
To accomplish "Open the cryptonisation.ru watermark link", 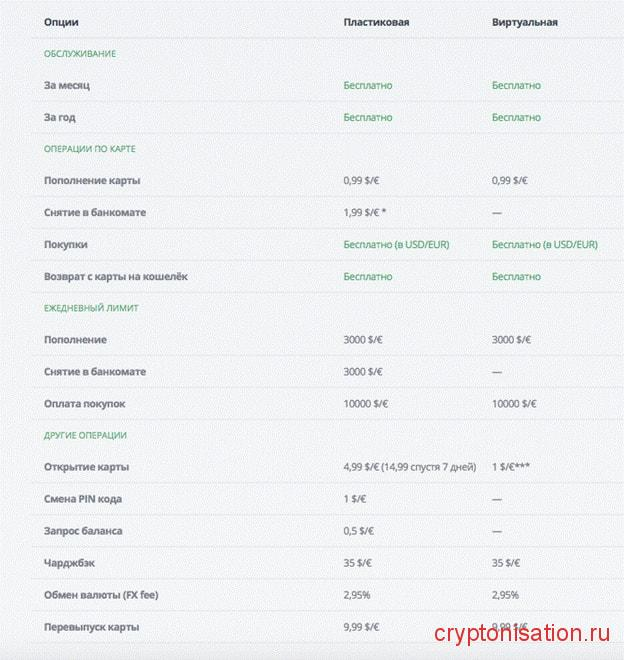I will click(x=522, y=633).
